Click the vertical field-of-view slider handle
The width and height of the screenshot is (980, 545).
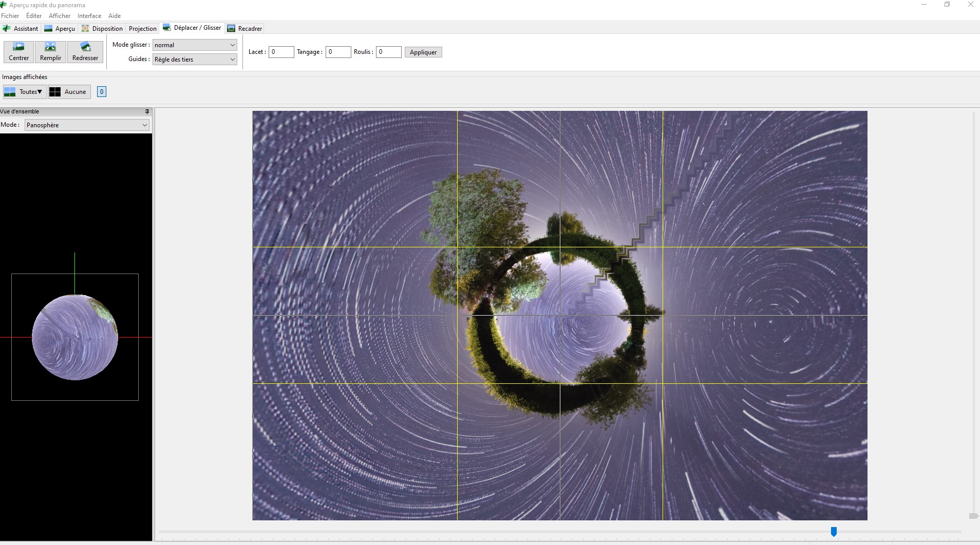[973, 516]
